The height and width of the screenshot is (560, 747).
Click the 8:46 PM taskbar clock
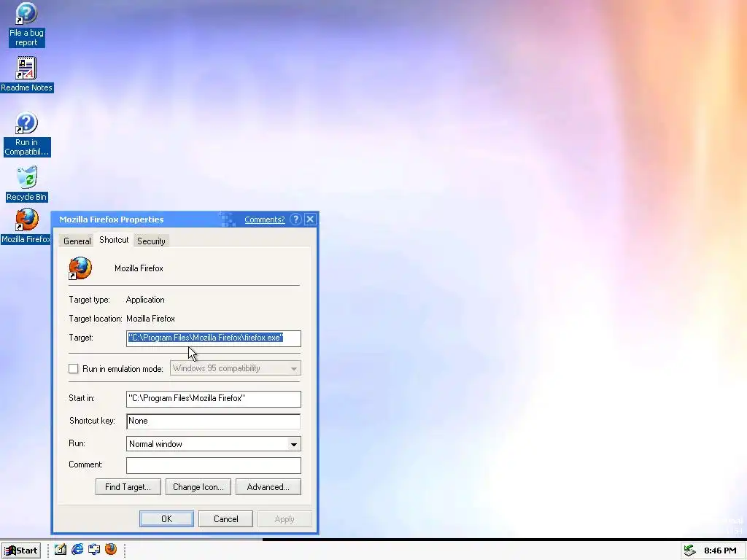tap(720, 551)
